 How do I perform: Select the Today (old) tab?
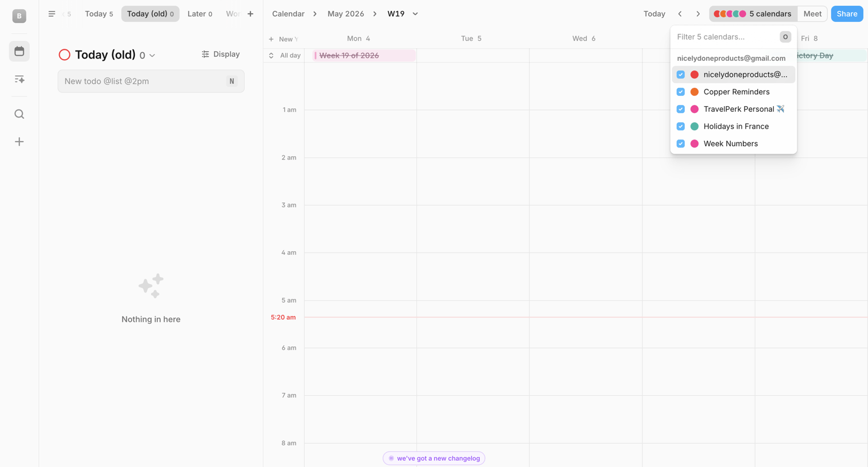point(150,14)
